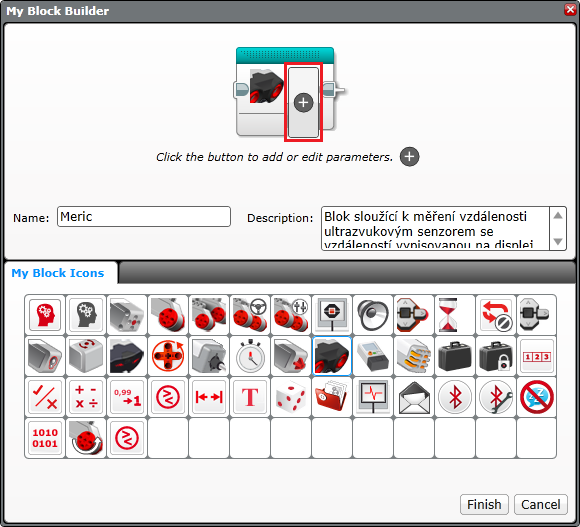Viewport: 580px width, 527px height.
Task: Pick the touch sensor icon
Action: pos(291,356)
